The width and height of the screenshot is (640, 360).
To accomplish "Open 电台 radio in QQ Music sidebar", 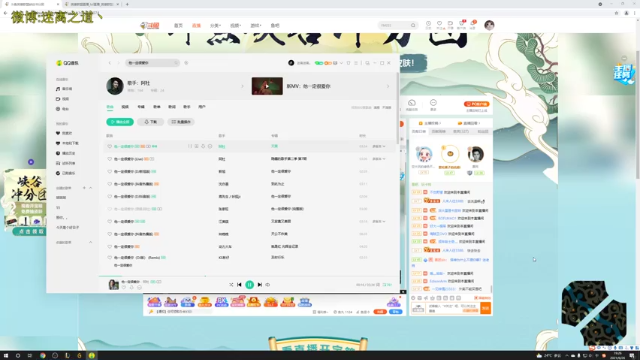I will 63,109.
